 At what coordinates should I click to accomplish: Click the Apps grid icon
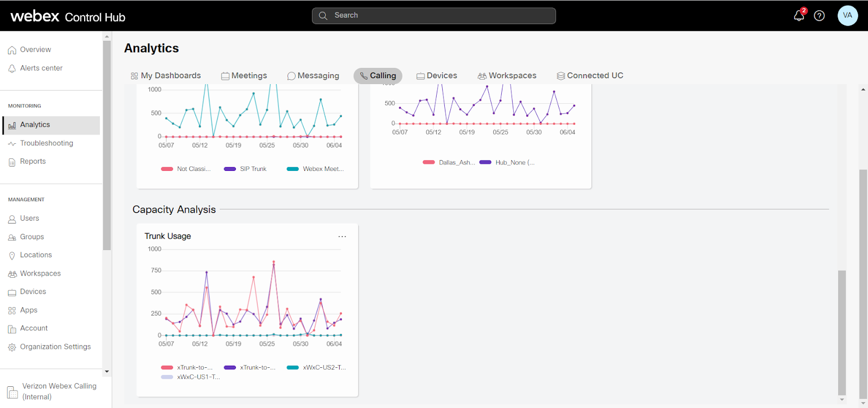click(x=12, y=311)
